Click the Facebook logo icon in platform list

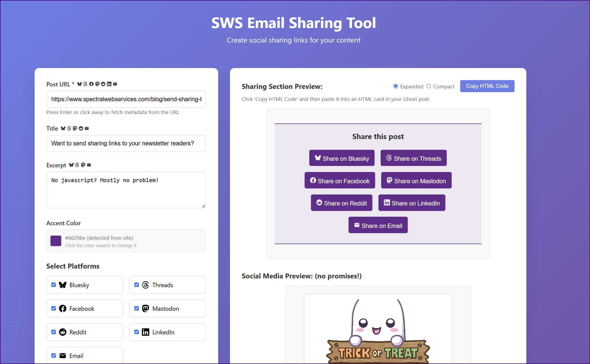(63, 309)
